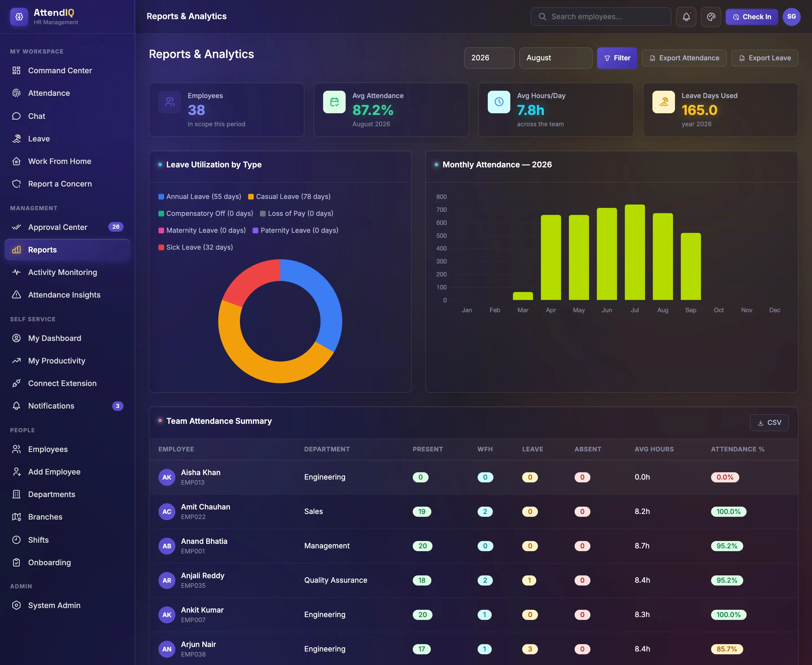Download the Team Attendance CSV
This screenshot has height=665, width=812.
point(769,422)
